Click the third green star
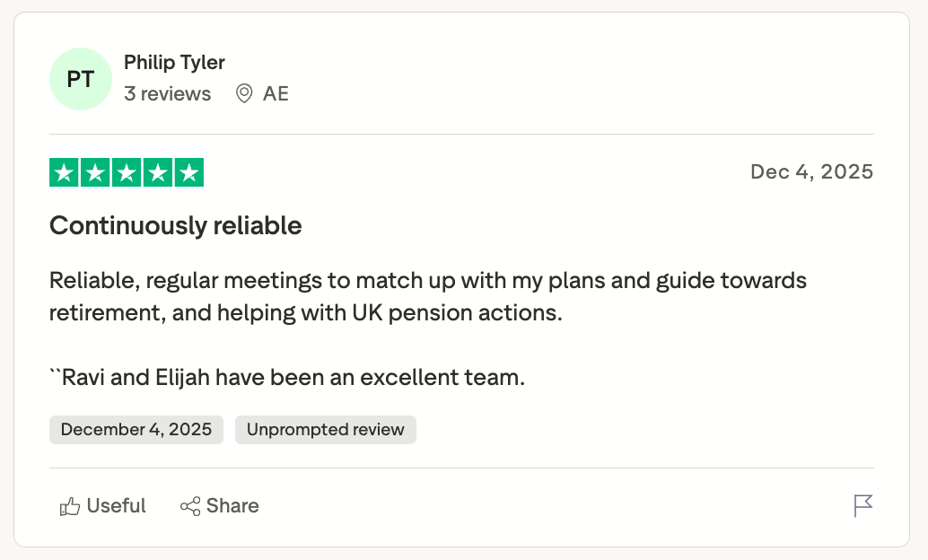 (x=127, y=172)
